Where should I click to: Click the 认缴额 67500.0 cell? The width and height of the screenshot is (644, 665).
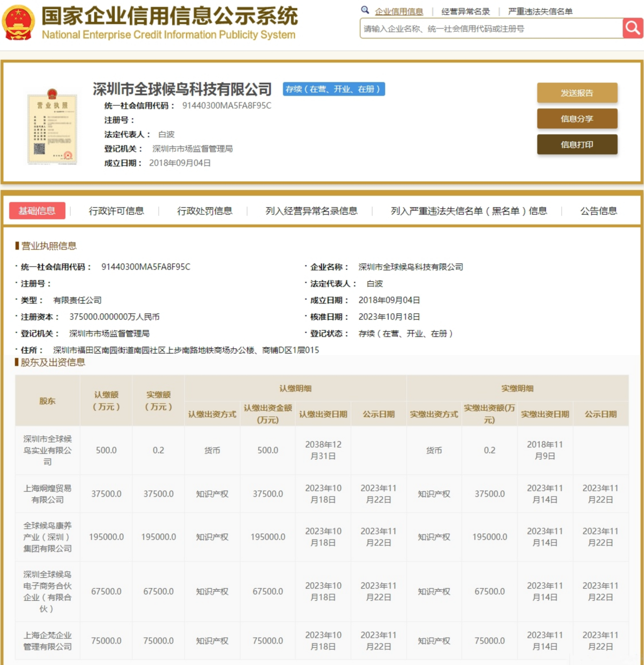pos(106,591)
